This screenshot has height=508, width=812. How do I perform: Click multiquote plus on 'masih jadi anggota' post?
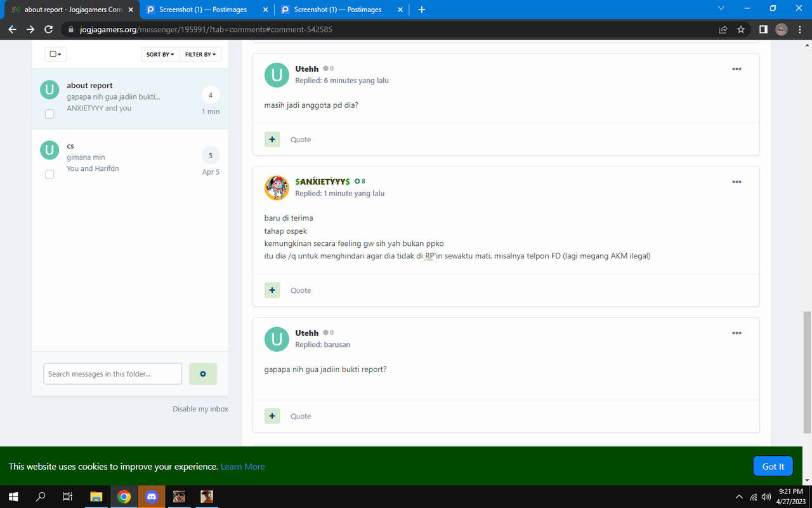point(272,139)
